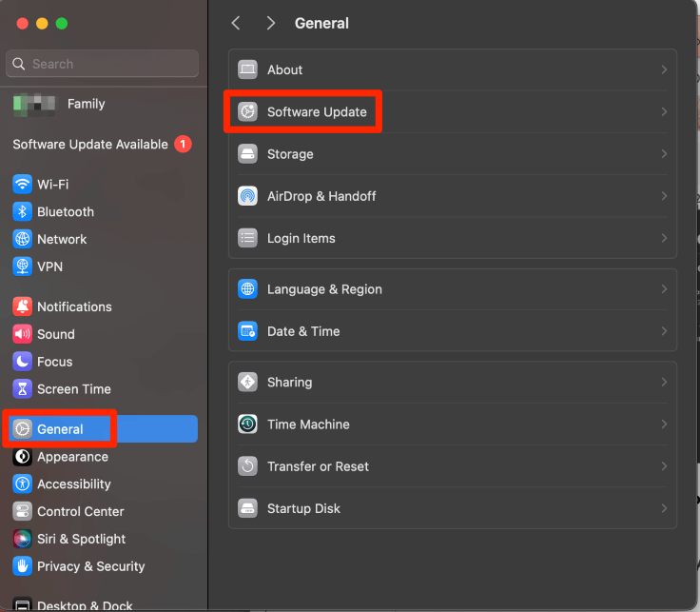The image size is (700, 612).
Task: Select Bluetooth label in the sidebar
Action: (x=66, y=211)
